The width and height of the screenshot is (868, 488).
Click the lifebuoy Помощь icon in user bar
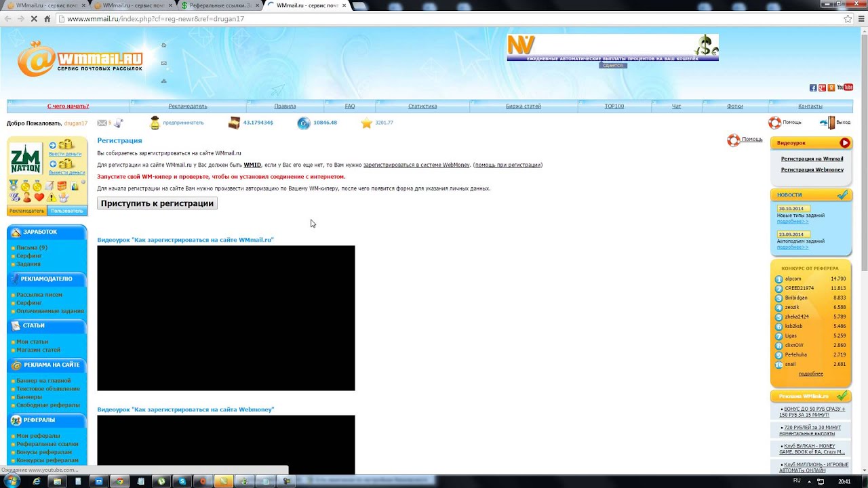click(774, 123)
